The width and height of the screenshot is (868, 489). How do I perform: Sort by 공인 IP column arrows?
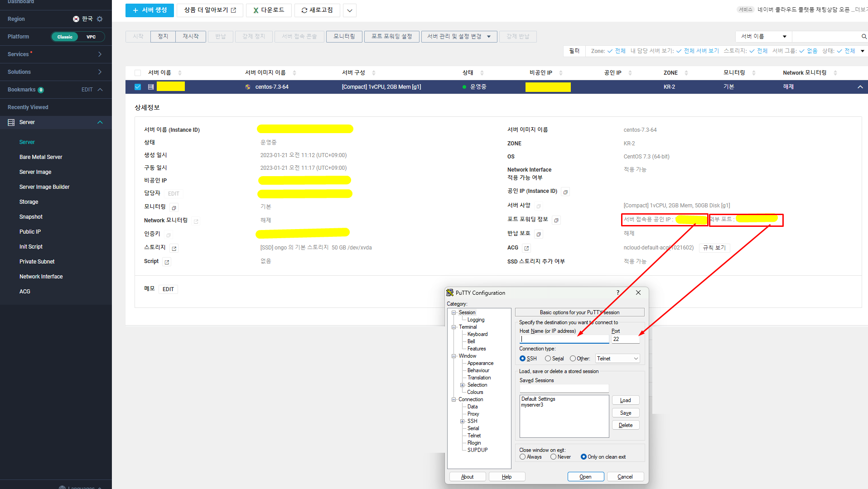click(x=630, y=73)
